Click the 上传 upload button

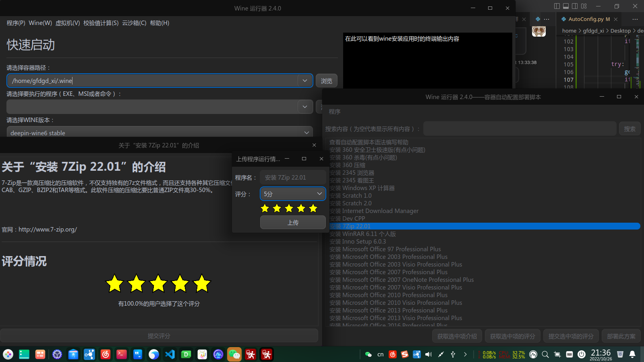(x=293, y=222)
